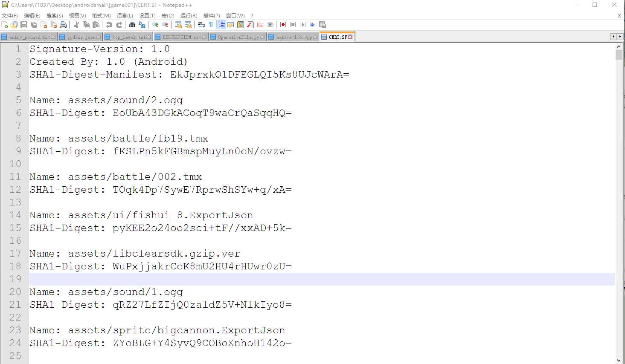Click the vertical scrollbar thumb

[619, 55]
